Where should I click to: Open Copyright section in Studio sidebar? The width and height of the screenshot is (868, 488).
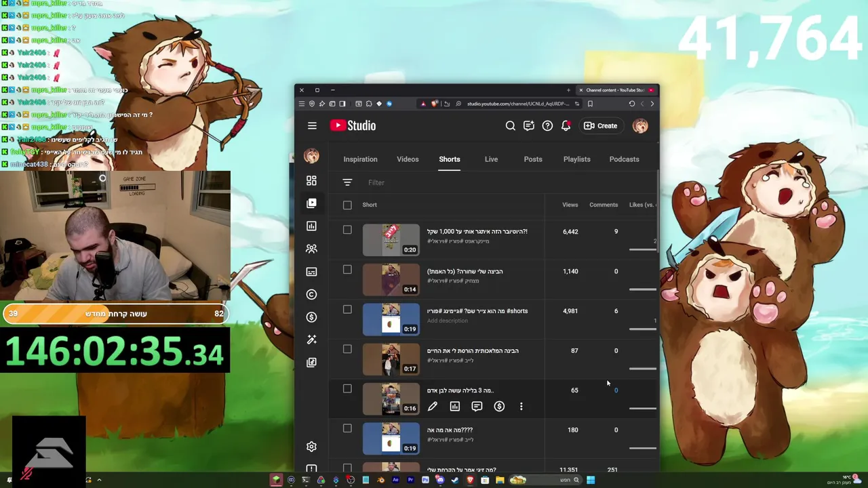(311, 294)
